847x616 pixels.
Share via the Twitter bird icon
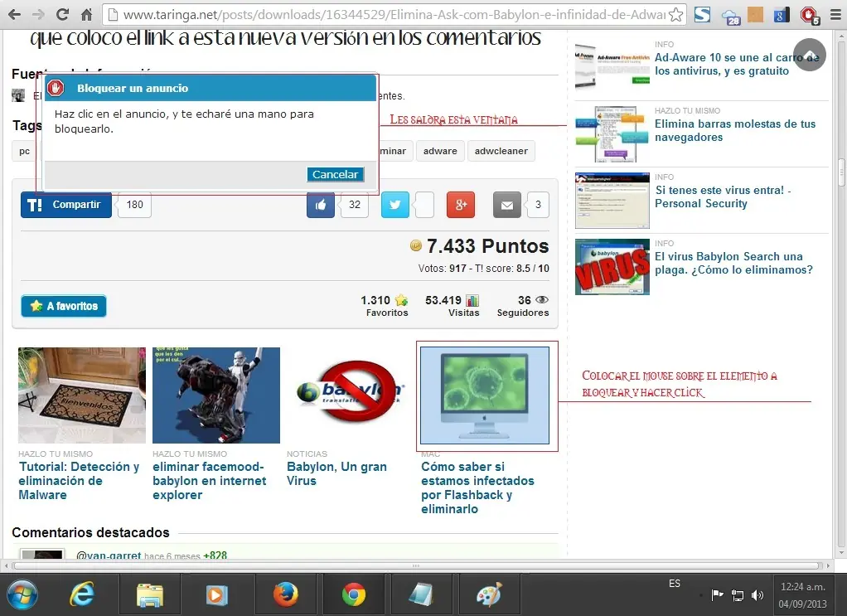[394, 205]
